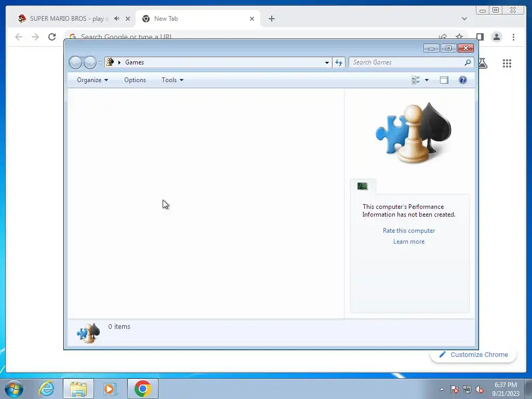Screen dimensions: 532x399
Task: Click the magnifier icon in Search Games box
Action: [x=468, y=62]
